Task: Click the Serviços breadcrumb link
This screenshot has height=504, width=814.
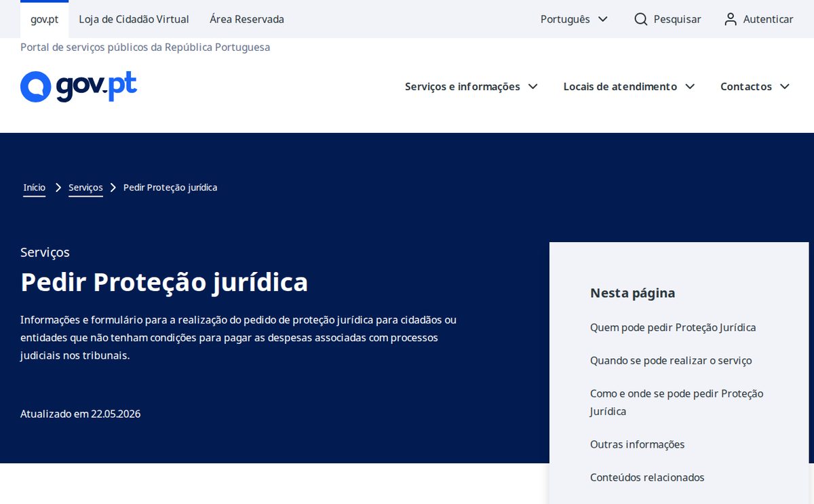Action: point(85,188)
